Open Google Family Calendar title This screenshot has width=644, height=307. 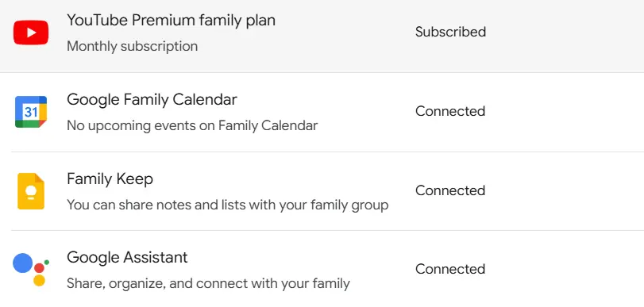point(152,99)
